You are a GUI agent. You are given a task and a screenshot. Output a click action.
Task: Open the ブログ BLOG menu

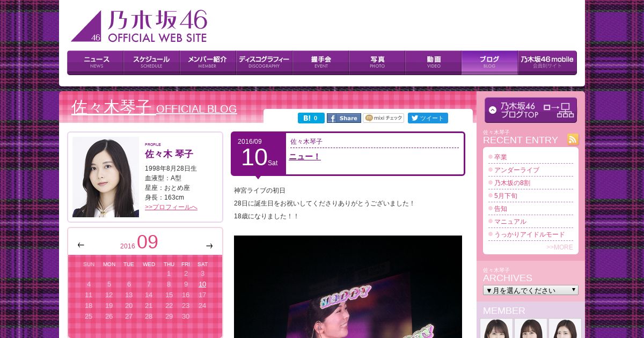point(489,63)
